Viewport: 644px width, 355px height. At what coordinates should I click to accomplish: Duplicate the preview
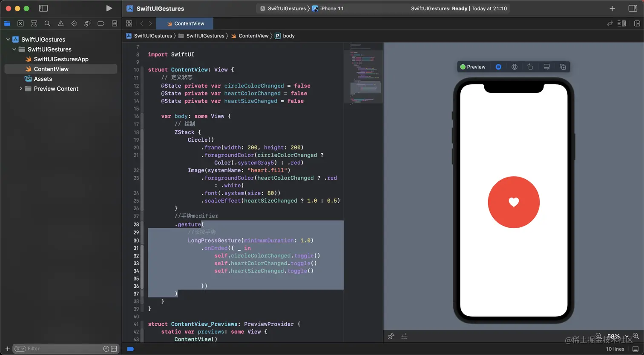coord(563,67)
